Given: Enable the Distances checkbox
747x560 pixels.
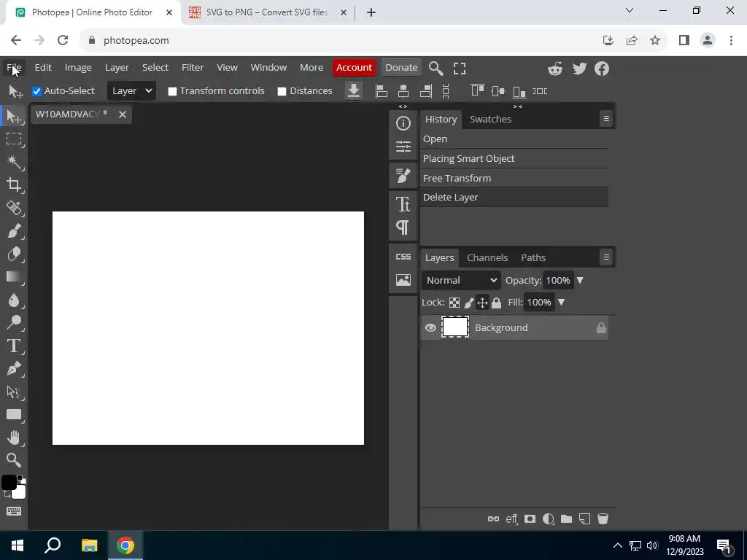Looking at the screenshot, I should (x=282, y=91).
